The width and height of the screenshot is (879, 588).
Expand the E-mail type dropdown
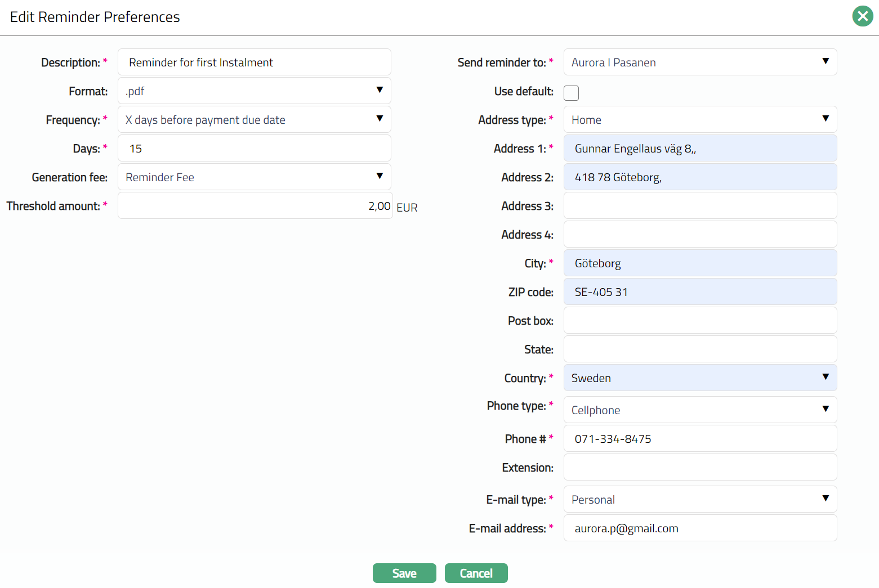[x=699, y=500]
